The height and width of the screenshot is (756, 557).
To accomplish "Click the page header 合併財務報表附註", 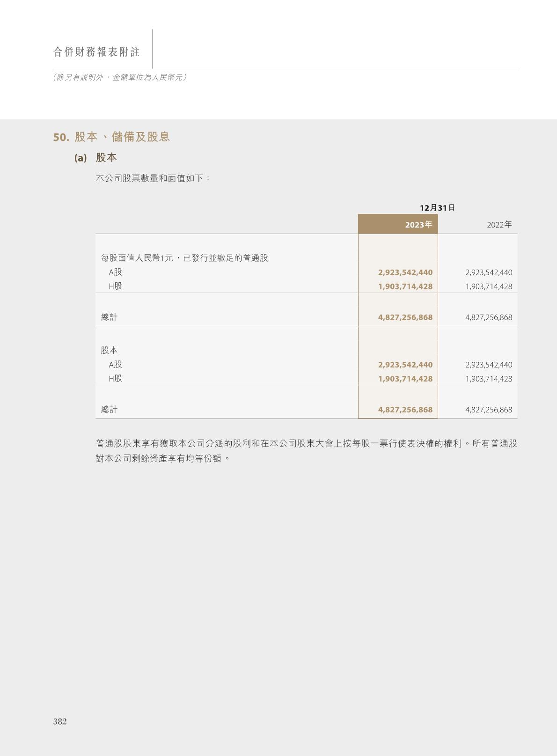I will click(x=96, y=52).
